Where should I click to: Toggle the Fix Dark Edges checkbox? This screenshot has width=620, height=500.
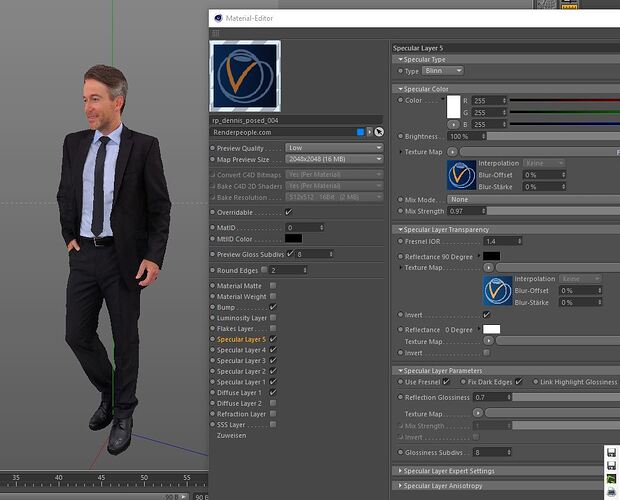click(518, 381)
